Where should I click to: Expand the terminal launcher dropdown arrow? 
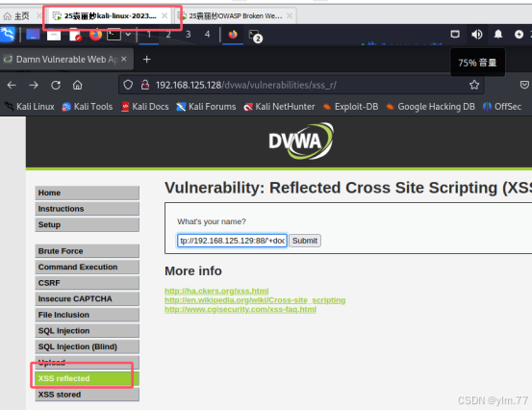[128, 35]
